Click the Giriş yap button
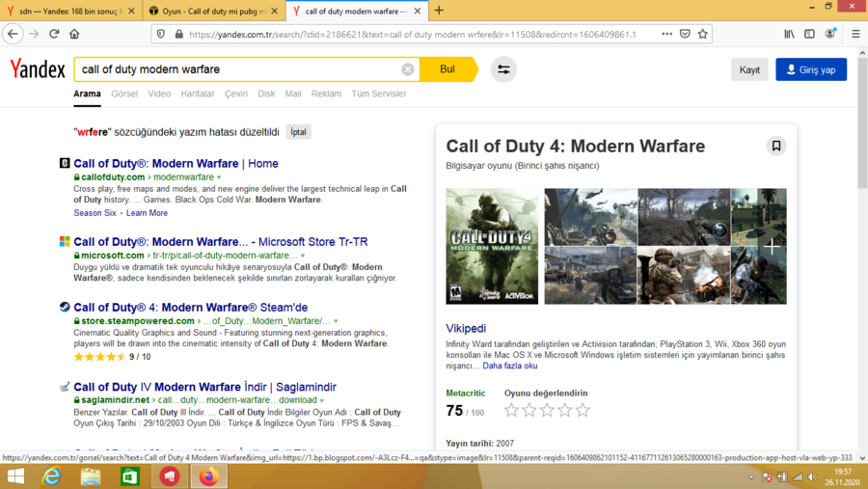 click(811, 69)
